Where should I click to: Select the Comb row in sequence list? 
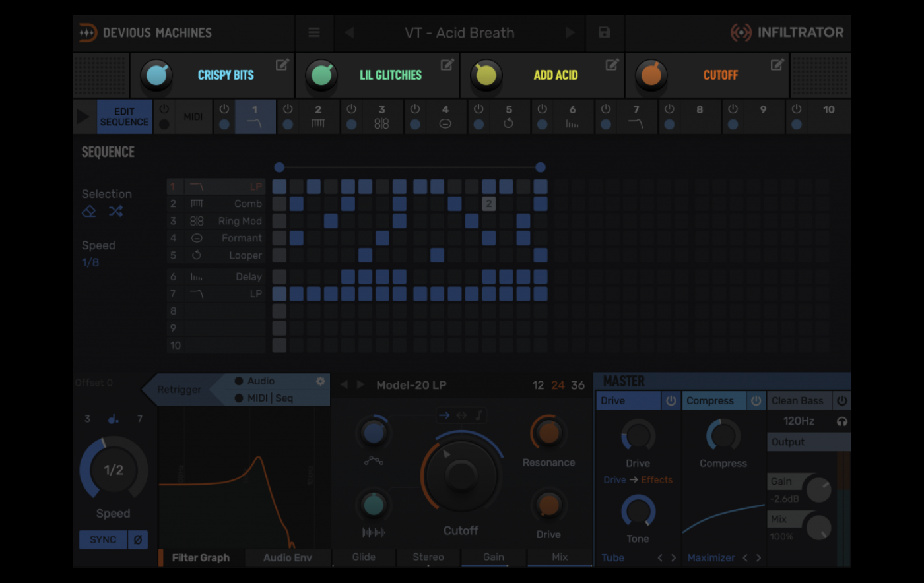pos(216,204)
